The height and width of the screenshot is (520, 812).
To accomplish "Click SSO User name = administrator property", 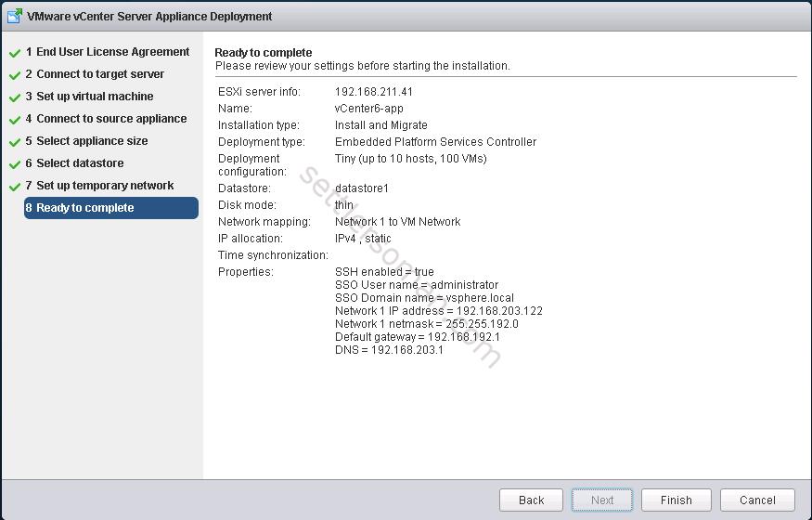I will 417,284.
